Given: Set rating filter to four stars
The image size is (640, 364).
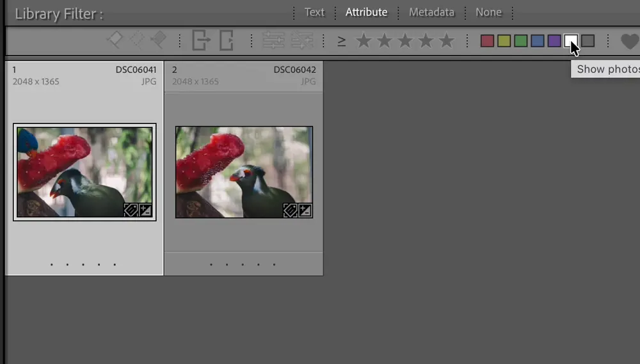Looking at the screenshot, I should pos(426,40).
